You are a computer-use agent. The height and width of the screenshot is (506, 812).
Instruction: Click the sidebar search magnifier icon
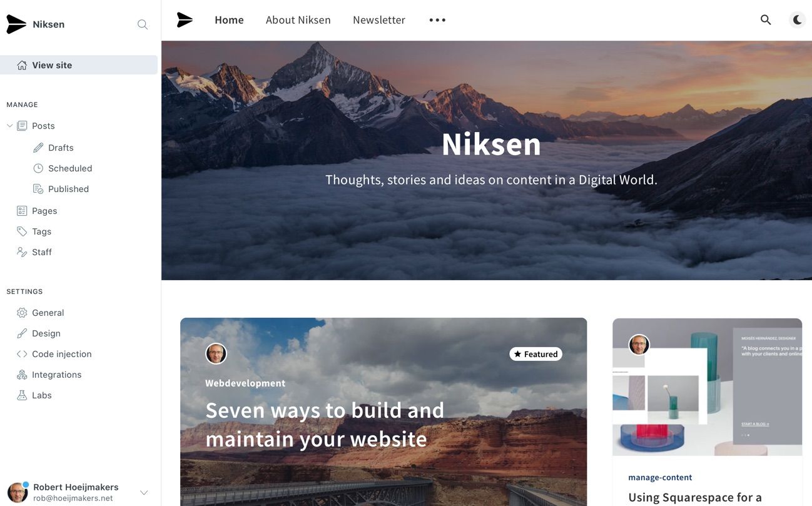[143, 24]
